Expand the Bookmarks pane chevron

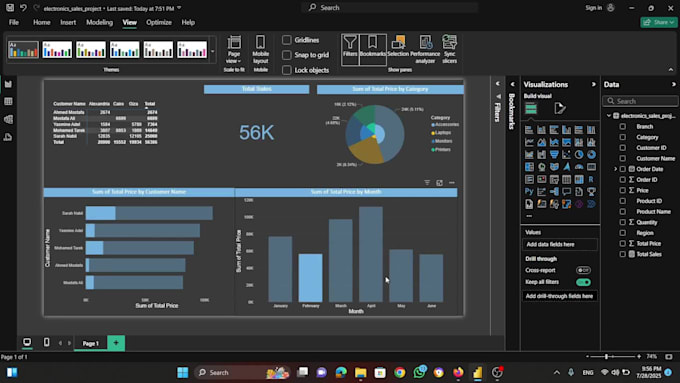[x=513, y=84]
